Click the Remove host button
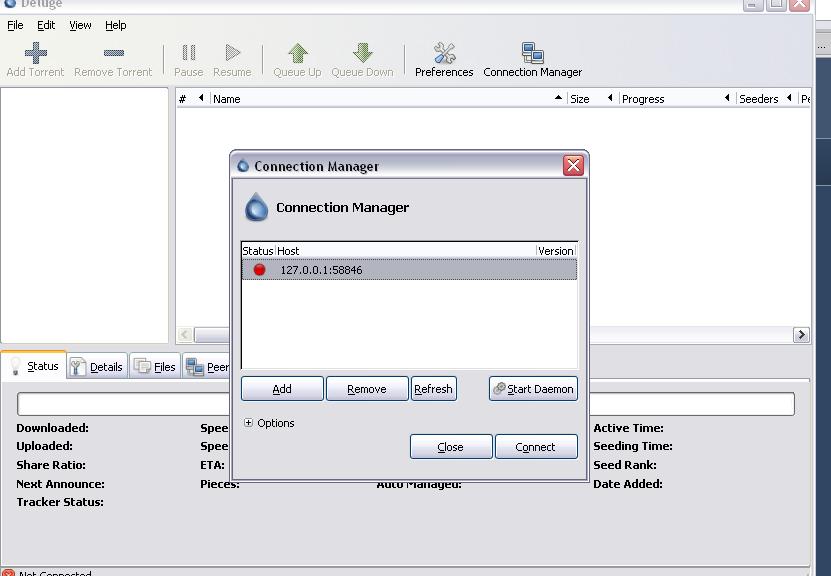Viewport: 831px width, 576px height. 367,389
